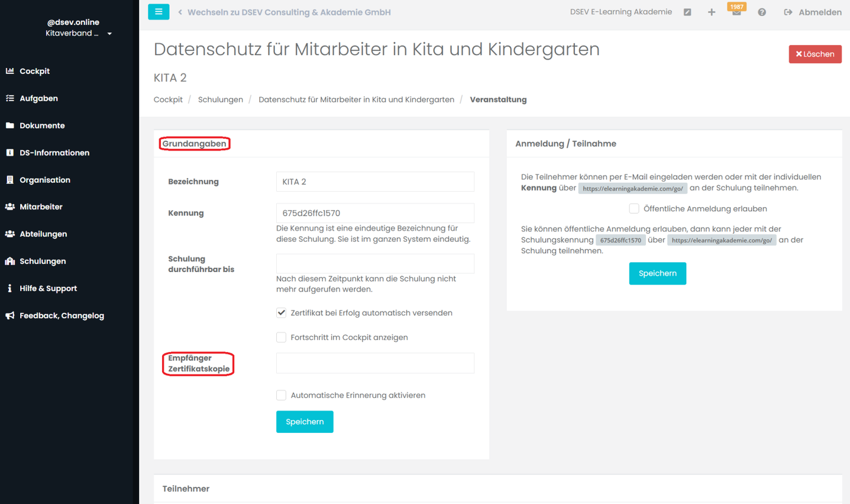
Task: Expand the Kitaverband account dropdown
Action: pyautogui.click(x=109, y=34)
